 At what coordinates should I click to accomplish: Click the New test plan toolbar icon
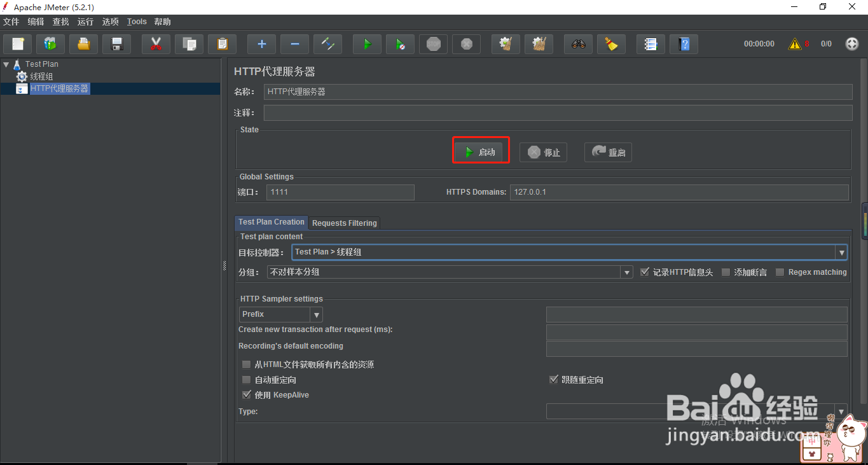pyautogui.click(x=17, y=44)
